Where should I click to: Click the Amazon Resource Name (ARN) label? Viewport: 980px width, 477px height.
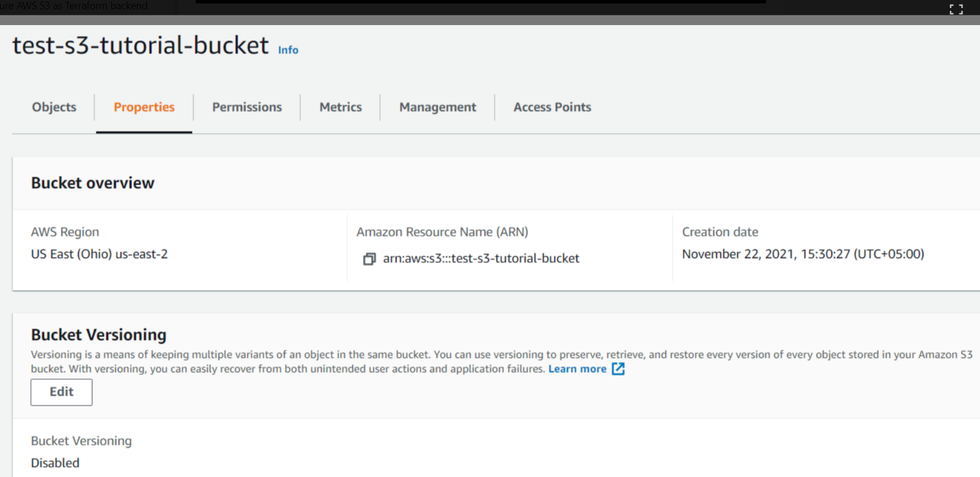(442, 232)
